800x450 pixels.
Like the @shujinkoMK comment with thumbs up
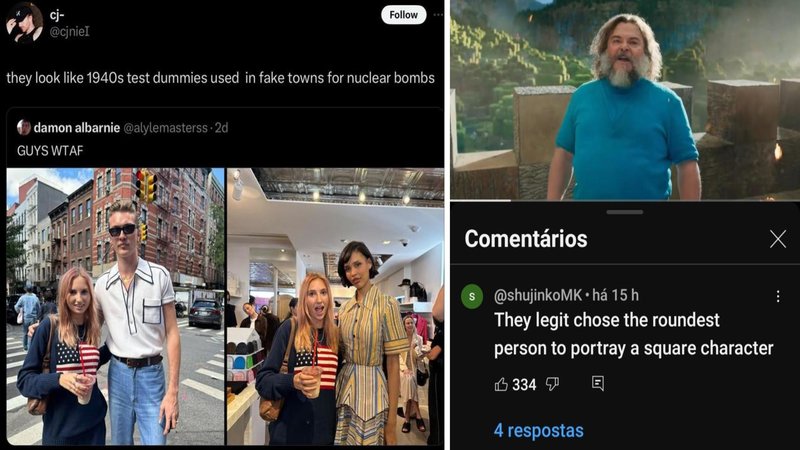point(501,384)
